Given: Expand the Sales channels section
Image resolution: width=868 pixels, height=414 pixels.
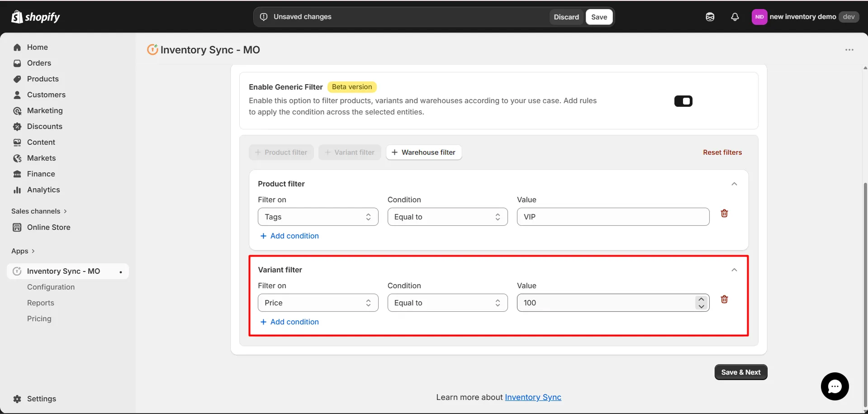Looking at the screenshot, I should click(x=38, y=211).
